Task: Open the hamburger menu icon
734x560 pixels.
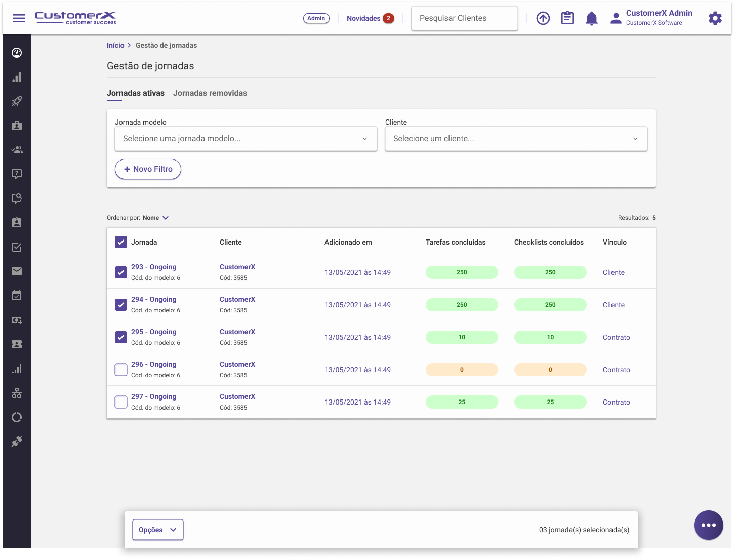Action: (19, 18)
